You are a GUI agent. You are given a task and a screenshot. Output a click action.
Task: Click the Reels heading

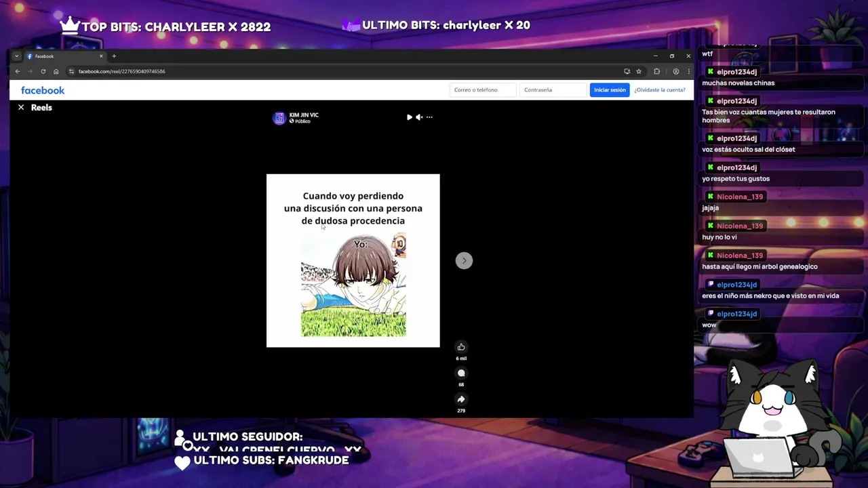41,107
